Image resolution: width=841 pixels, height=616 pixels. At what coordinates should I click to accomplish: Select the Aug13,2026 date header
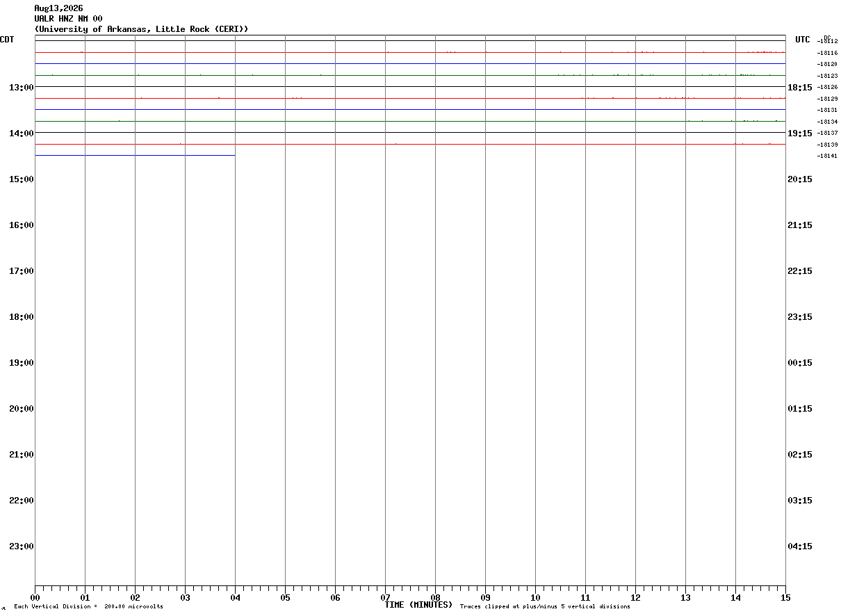tap(58, 8)
